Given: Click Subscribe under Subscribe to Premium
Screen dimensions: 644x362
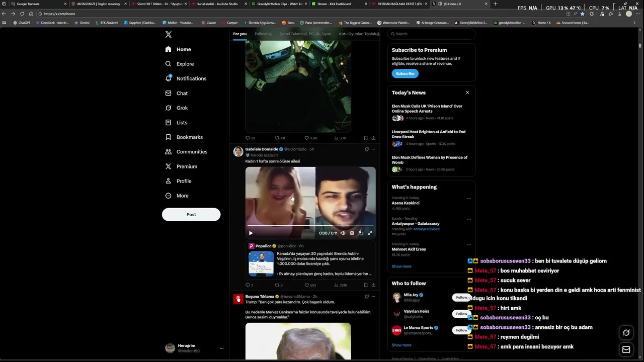Looking at the screenshot, I should point(405,73).
